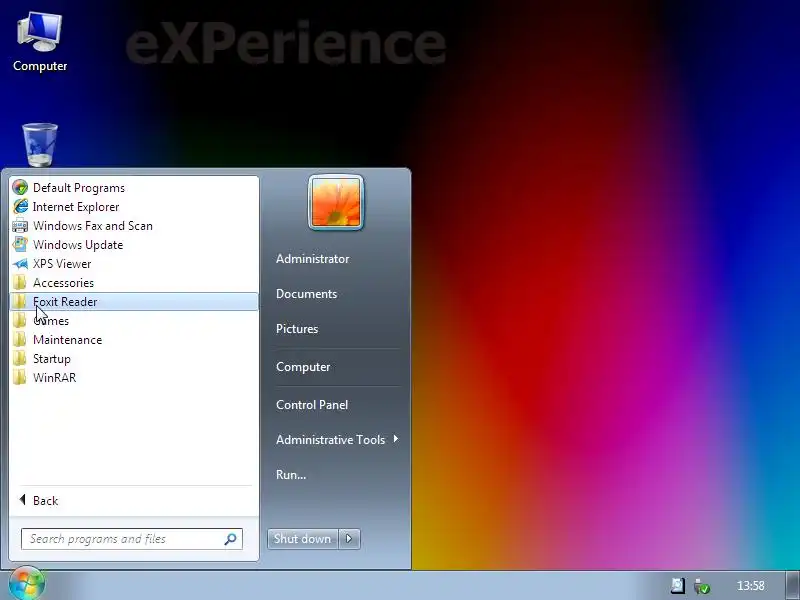The height and width of the screenshot is (600, 800).
Task: Select Windows Fax and Scan entry
Action: coord(134,226)
